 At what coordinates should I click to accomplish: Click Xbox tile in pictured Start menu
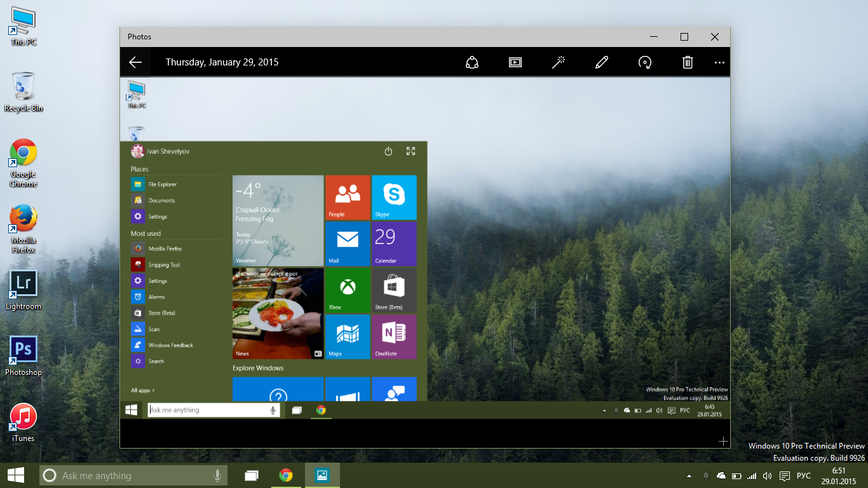pos(348,290)
